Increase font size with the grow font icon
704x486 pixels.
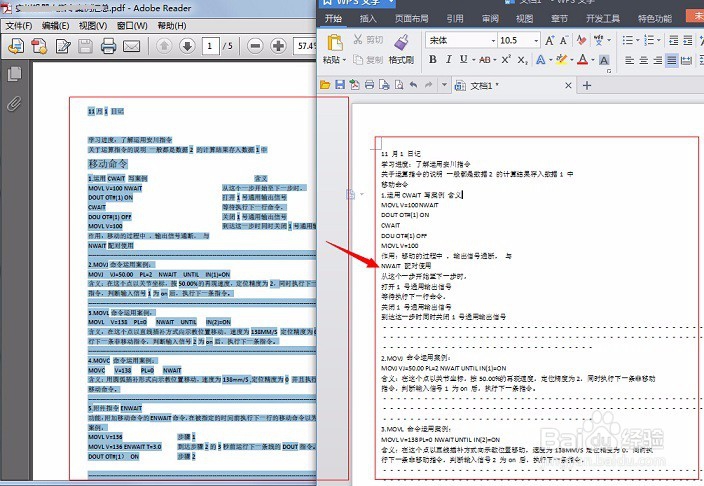[550, 40]
